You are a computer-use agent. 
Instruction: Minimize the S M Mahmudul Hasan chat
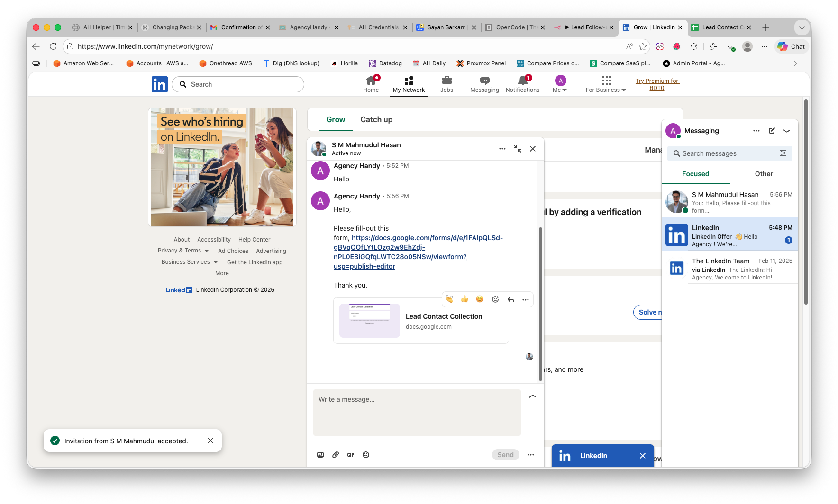click(x=518, y=149)
